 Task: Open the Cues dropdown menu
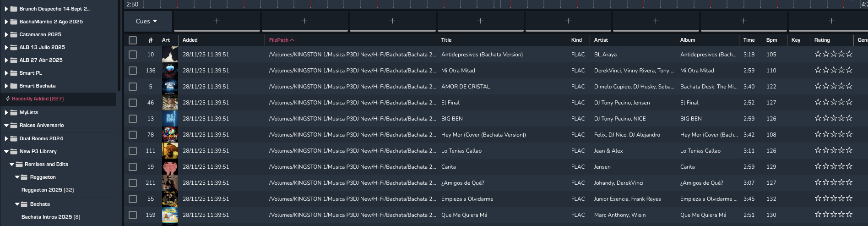point(146,21)
